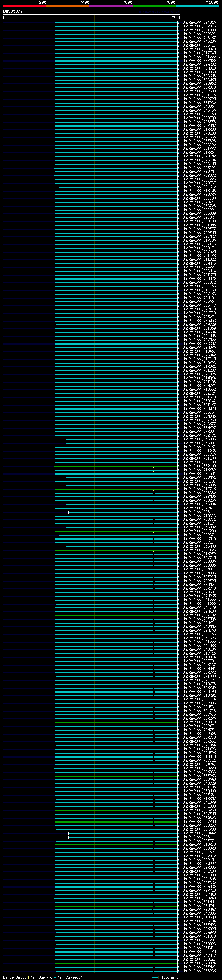Click hit label UniRef100_Q5GM06
Viewport: 222px width, 980px height.
tap(199, 439)
